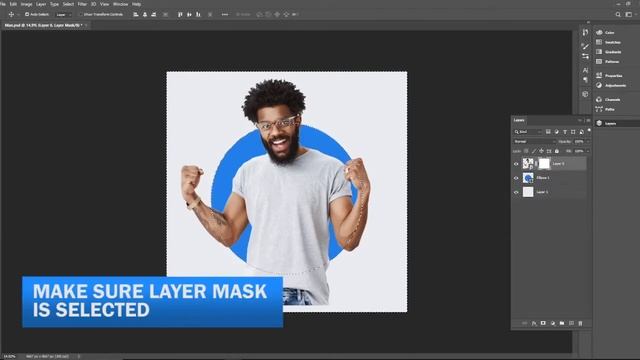Open the 3D panel cube icon in side strip
The height and width of the screenshot is (360, 640).
pyautogui.click(x=585, y=94)
